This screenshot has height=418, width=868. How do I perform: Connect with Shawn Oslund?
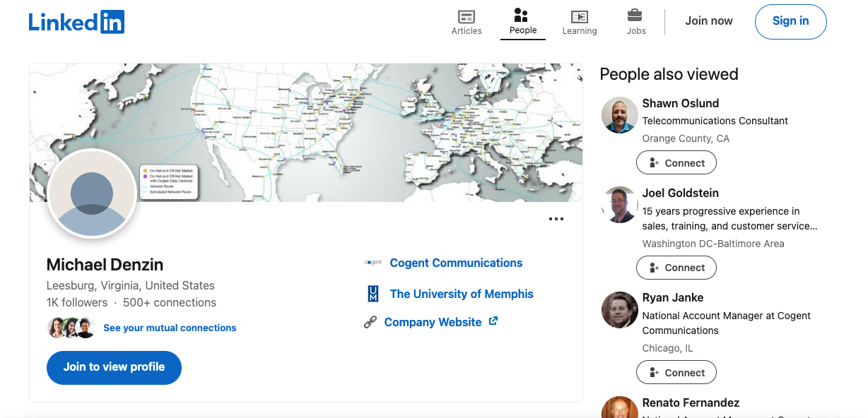(x=676, y=163)
